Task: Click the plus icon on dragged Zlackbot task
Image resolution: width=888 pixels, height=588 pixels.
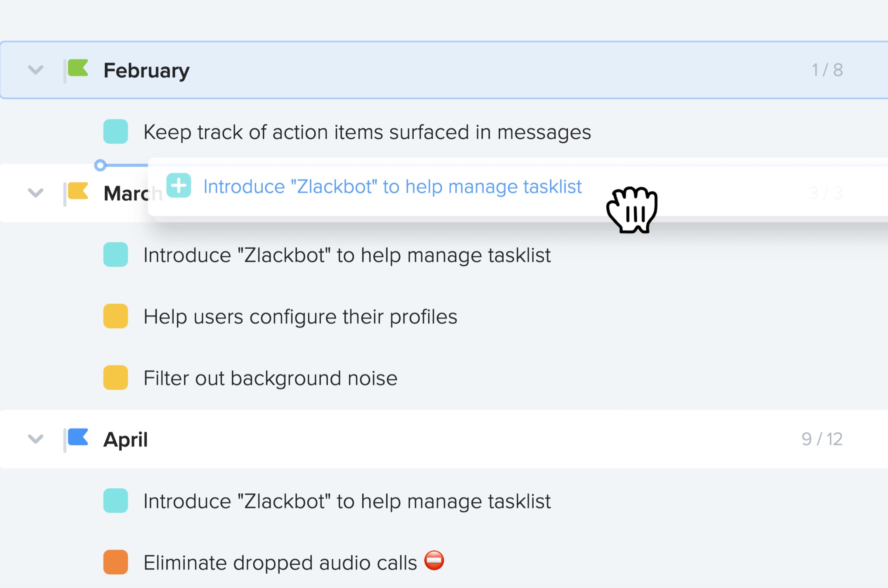Action: click(x=179, y=186)
